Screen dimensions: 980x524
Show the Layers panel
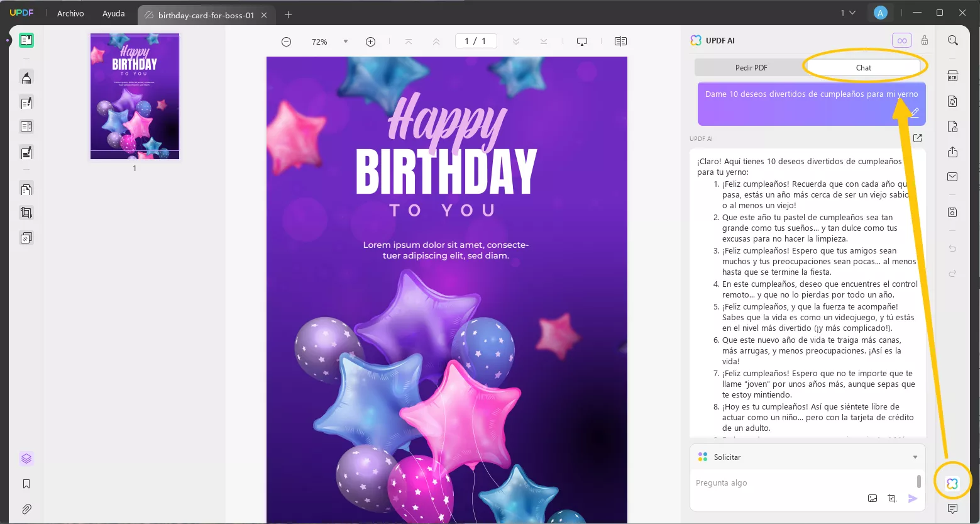[26, 459]
